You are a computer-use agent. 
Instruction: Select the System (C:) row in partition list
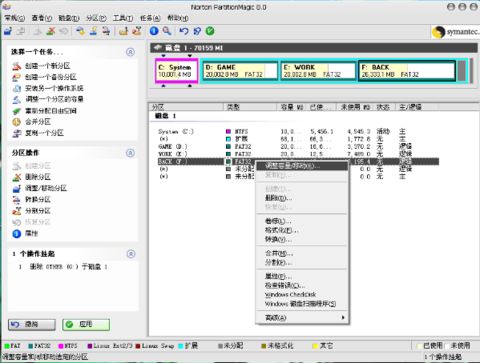point(298,132)
